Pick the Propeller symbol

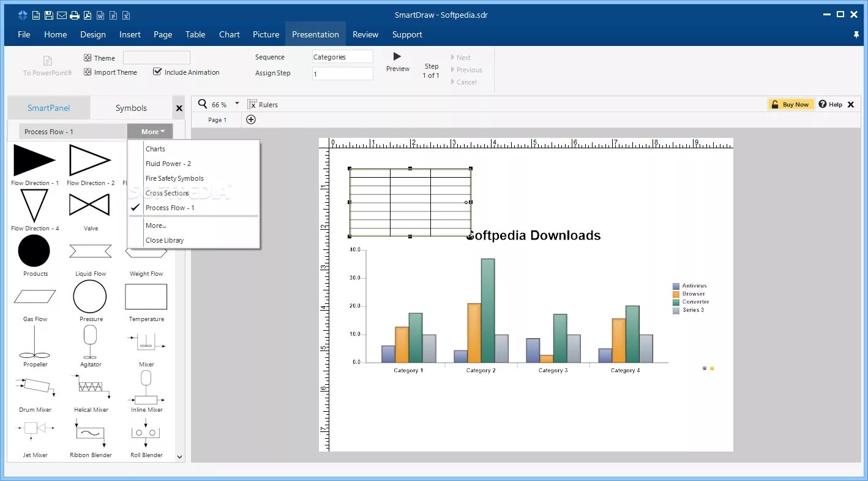click(35, 346)
